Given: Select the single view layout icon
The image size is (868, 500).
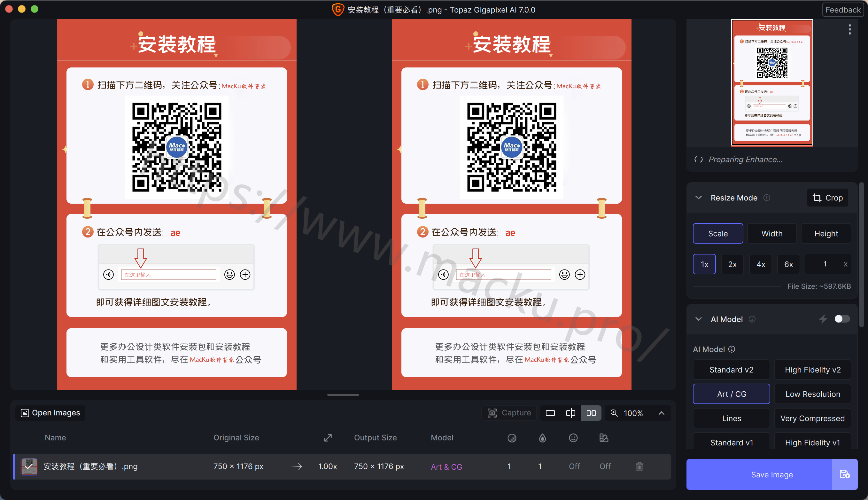Looking at the screenshot, I should tap(550, 413).
